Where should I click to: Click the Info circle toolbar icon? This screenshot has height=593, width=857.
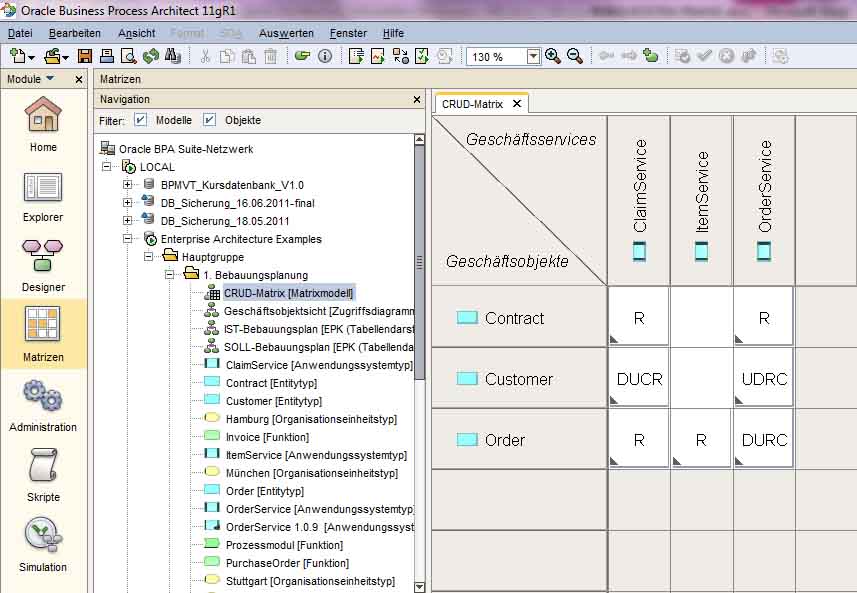pyautogui.click(x=325, y=56)
